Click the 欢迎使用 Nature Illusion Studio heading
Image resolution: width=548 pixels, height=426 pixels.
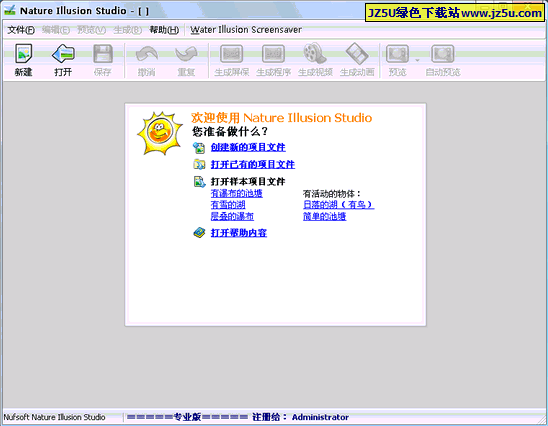pos(281,118)
